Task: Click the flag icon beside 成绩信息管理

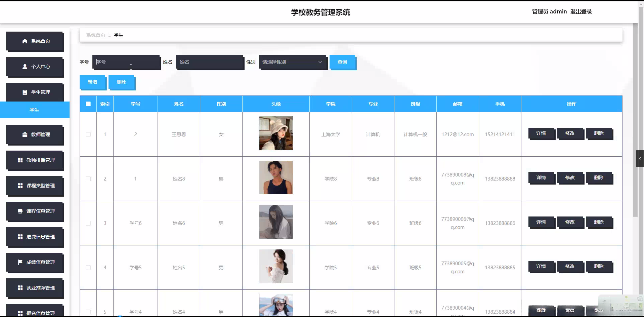Action: [x=20, y=262]
